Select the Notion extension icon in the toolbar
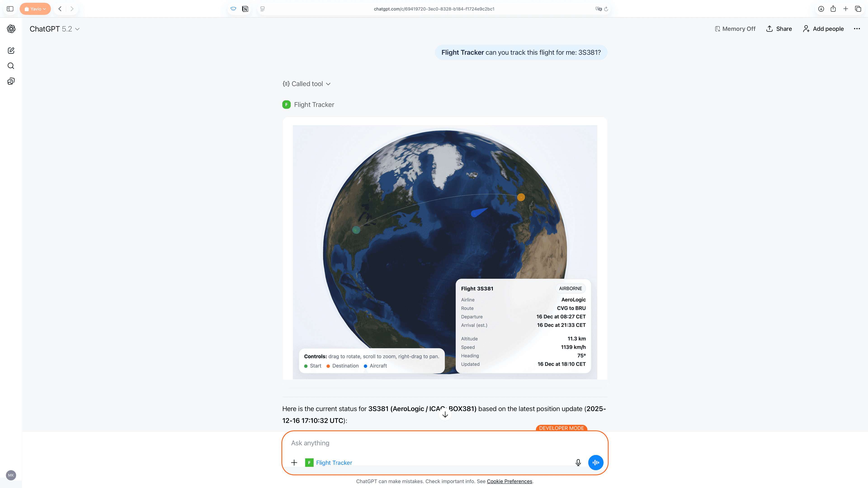The image size is (868, 488). 245,9
